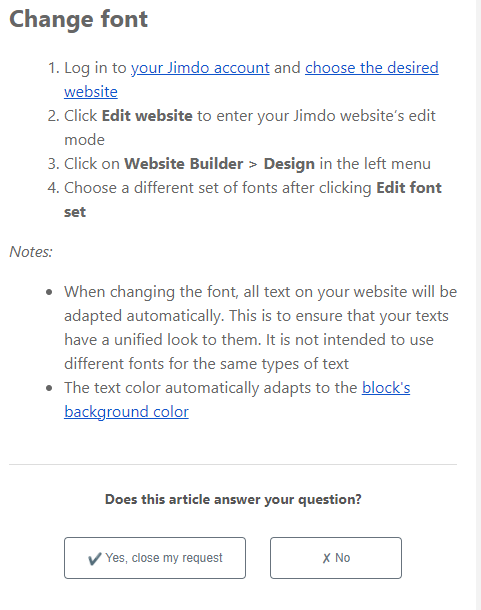The image size is (481, 610).
Task: Open the 'your Jimdo account' link
Action: coord(200,68)
